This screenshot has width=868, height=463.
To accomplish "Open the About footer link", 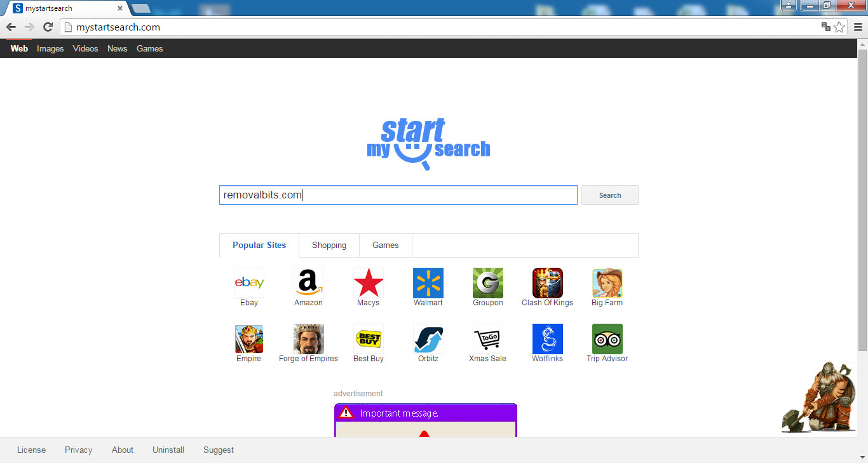I will [123, 450].
